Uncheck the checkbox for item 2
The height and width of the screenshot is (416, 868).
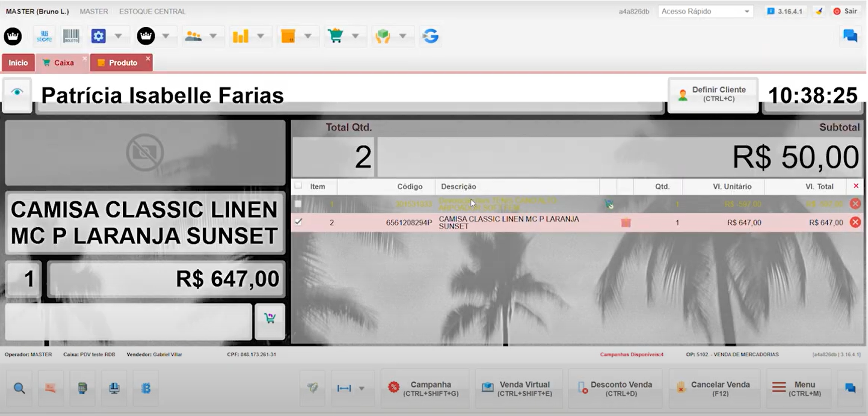point(298,222)
